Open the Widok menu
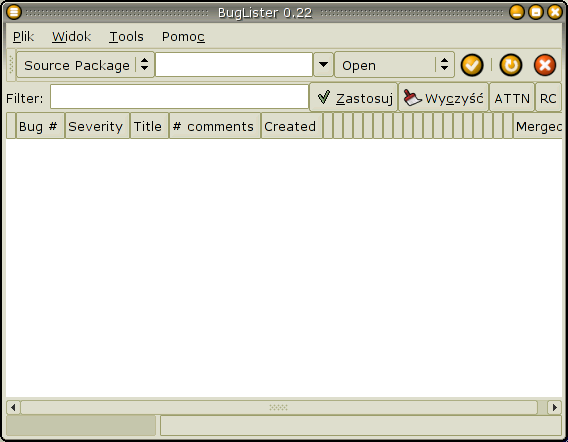 point(71,37)
